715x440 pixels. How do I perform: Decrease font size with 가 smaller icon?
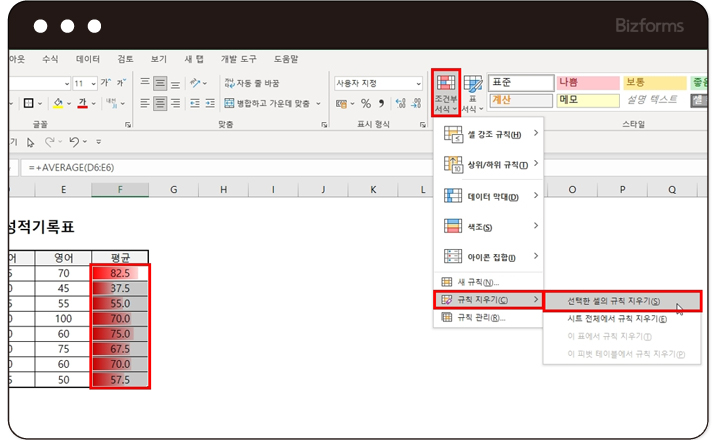point(121,83)
